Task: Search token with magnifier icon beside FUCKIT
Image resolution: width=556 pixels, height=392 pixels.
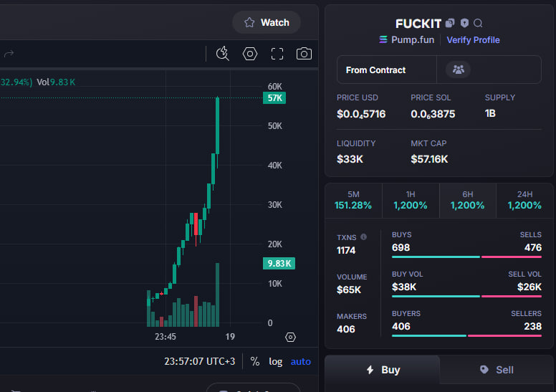Action: pos(478,23)
